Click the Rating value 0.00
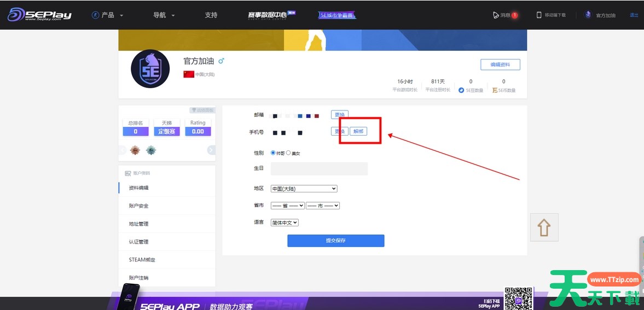644x310 pixels. [198, 131]
